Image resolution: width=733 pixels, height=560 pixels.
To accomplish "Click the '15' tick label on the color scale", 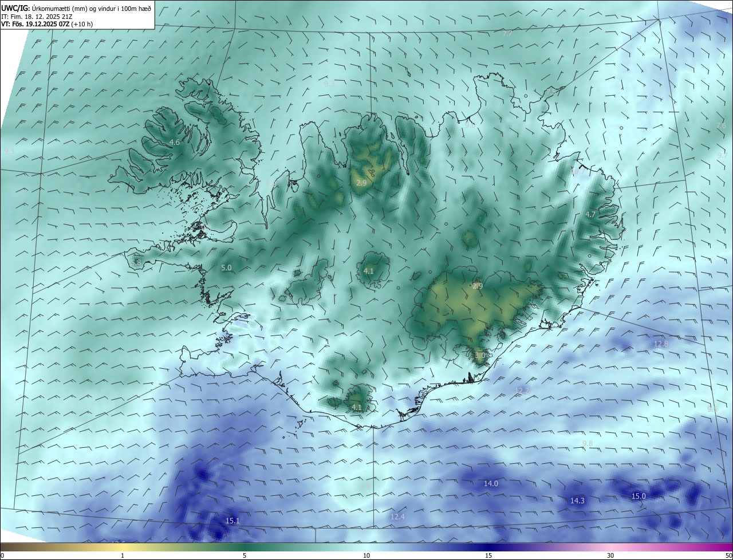I will coord(488,555).
